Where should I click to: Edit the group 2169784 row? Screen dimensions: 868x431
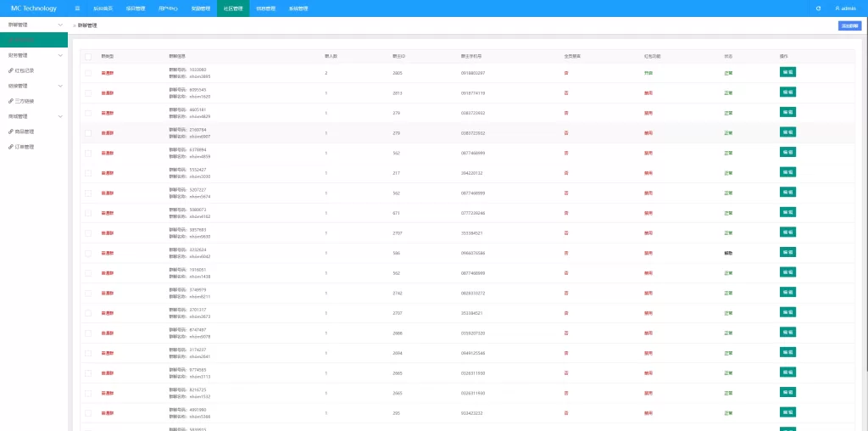coord(787,132)
